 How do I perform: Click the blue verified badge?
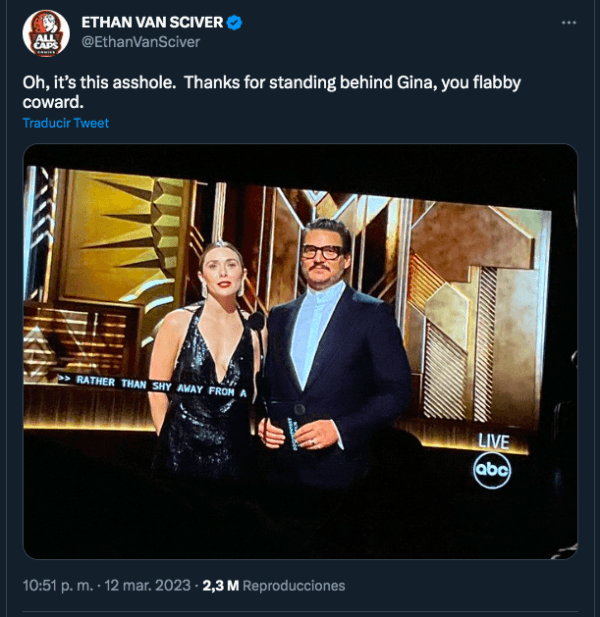click(235, 23)
